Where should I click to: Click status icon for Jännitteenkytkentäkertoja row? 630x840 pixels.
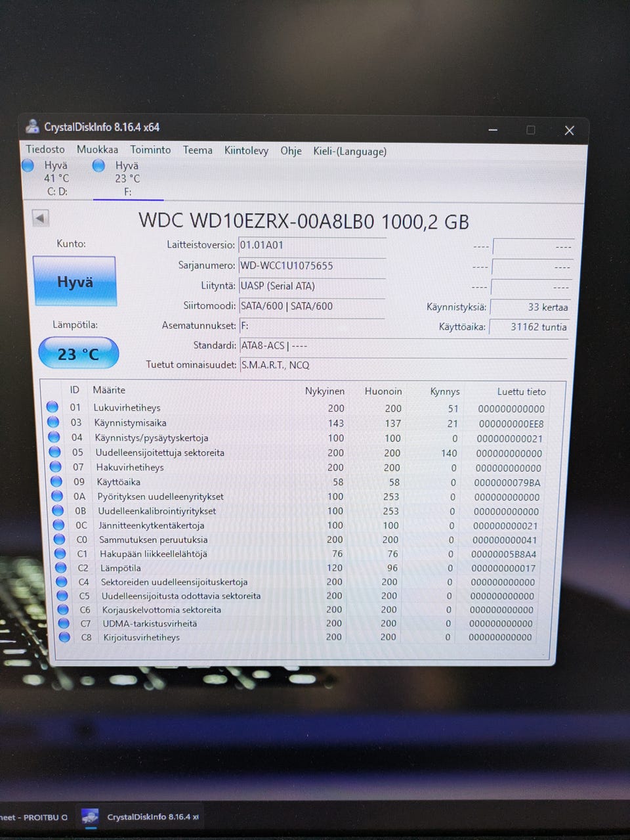(x=58, y=525)
